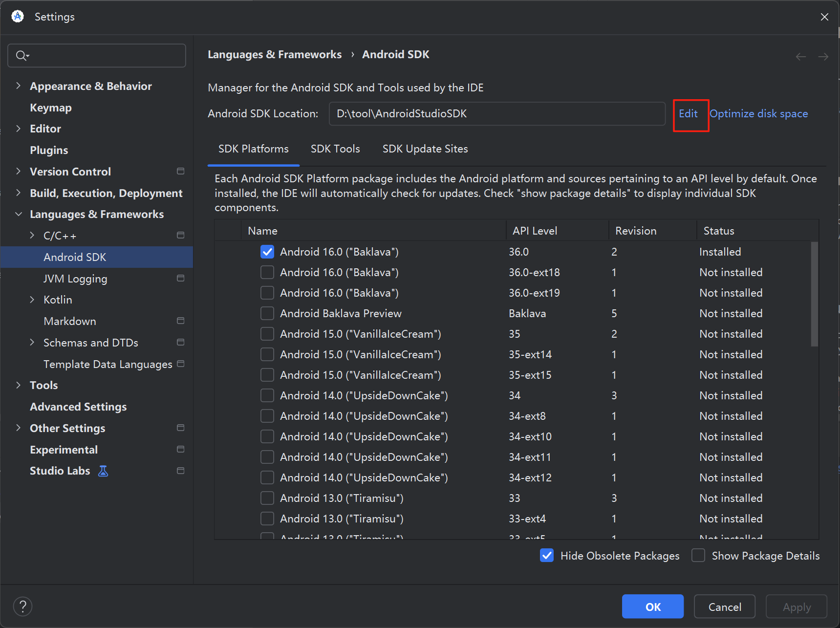Click inside the Android SDK Location field
The height and width of the screenshot is (628, 840).
pyautogui.click(x=496, y=113)
